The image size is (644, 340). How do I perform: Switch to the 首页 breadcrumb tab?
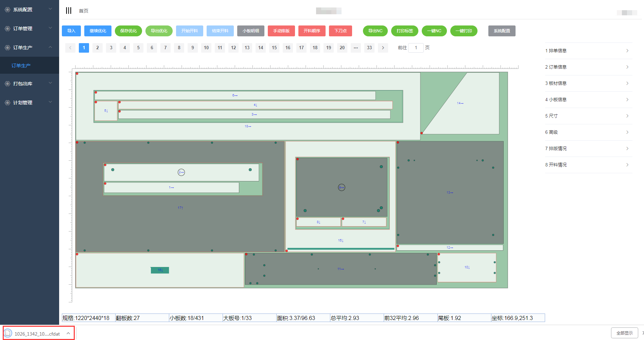[x=84, y=11]
